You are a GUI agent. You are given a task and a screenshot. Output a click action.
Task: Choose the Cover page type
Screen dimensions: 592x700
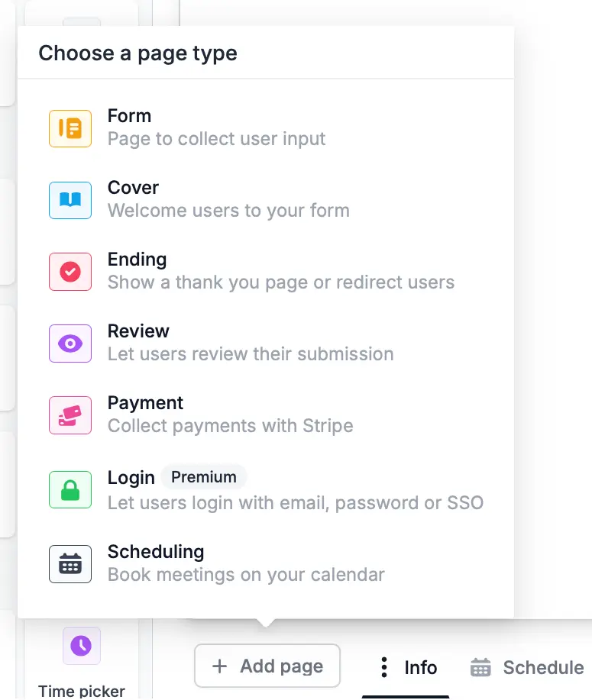[x=266, y=199]
